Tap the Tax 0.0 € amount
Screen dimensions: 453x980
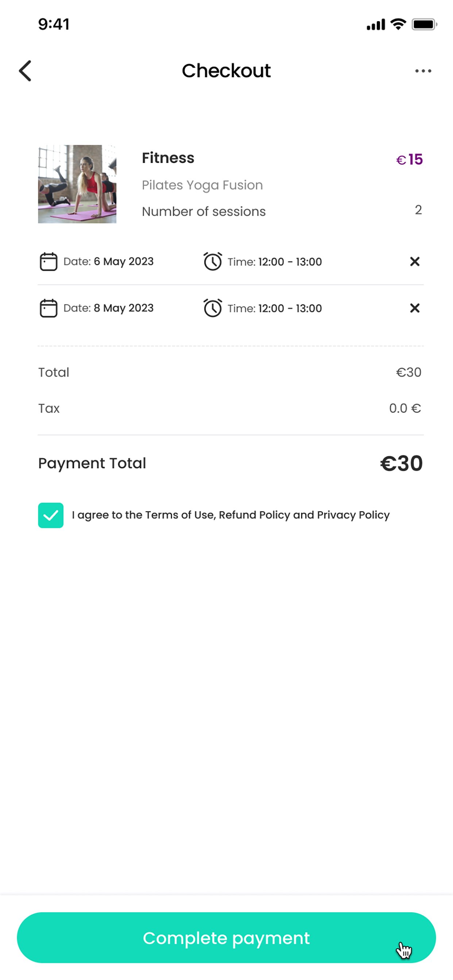(x=404, y=409)
